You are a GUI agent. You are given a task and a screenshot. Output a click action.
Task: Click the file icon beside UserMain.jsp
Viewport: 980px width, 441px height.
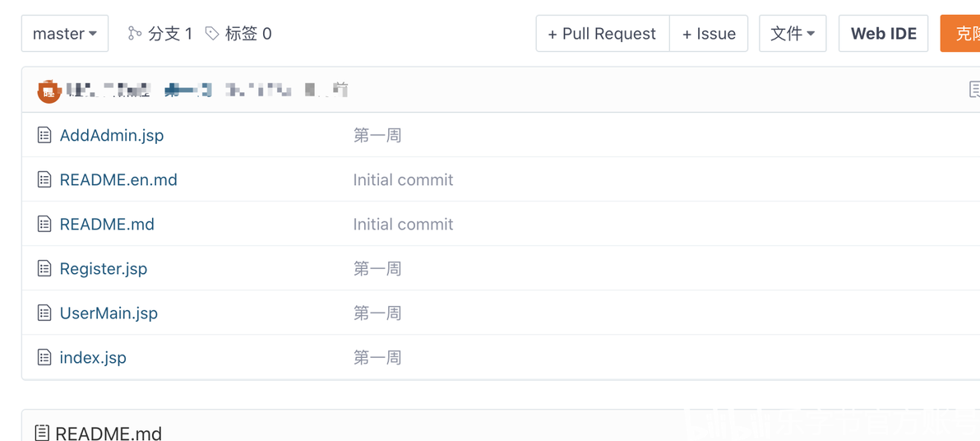coord(44,313)
